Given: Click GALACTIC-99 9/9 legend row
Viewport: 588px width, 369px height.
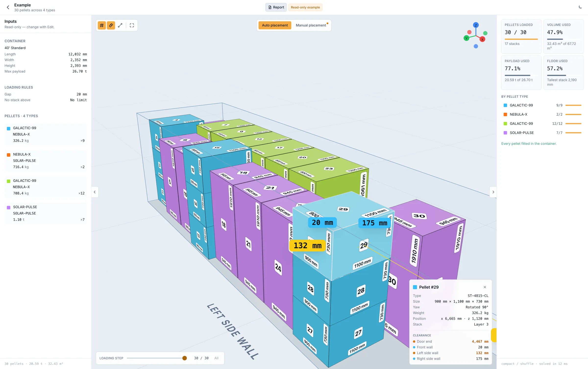Looking at the screenshot, I should pos(542,105).
